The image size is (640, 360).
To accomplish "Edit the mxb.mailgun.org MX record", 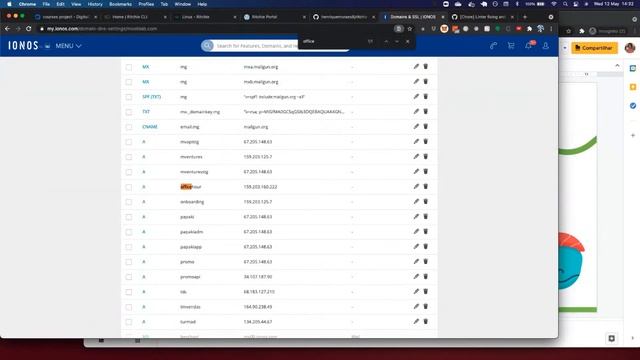I will [x=416, y=82].
